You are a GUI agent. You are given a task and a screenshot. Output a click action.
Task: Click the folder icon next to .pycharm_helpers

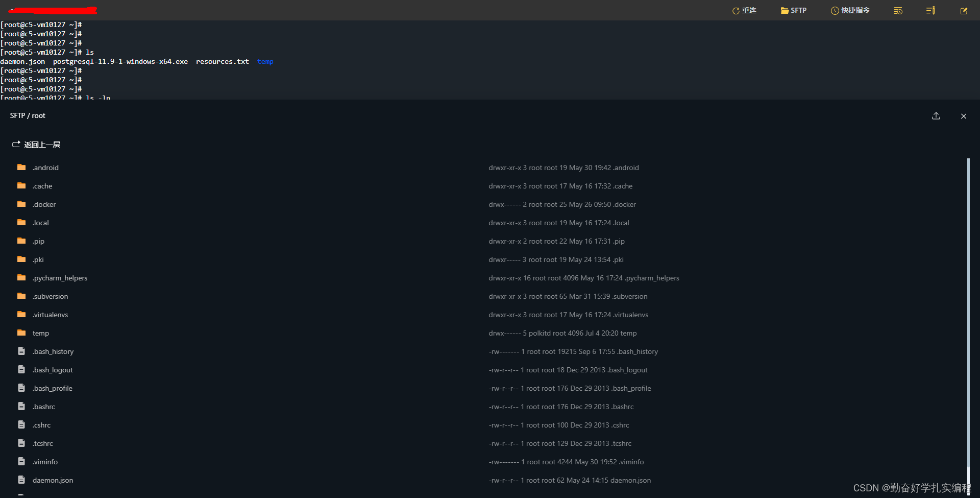[x=20, y=277]
